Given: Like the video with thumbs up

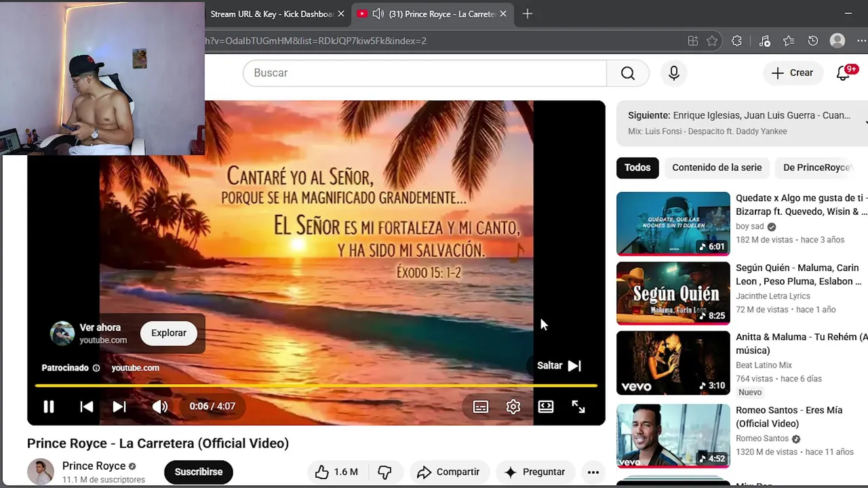Looking at the screenshot, I should (336, 472).
